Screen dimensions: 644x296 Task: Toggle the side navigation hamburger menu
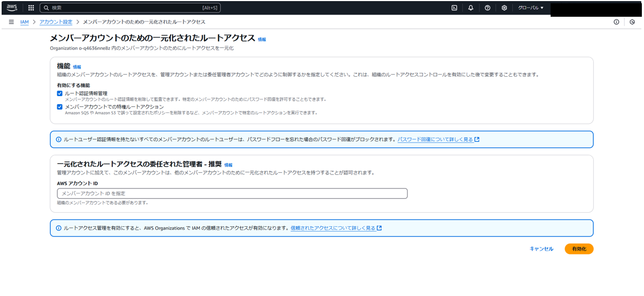[11, 22]
